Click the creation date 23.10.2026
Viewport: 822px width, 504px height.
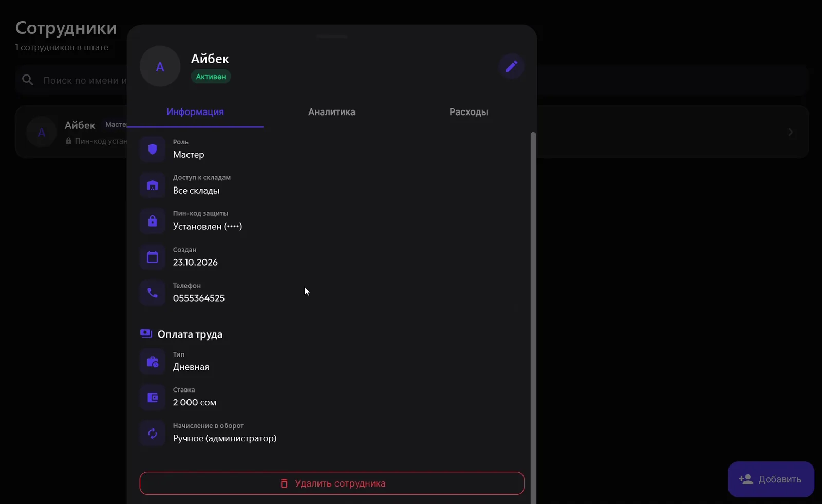click(195, 262)
